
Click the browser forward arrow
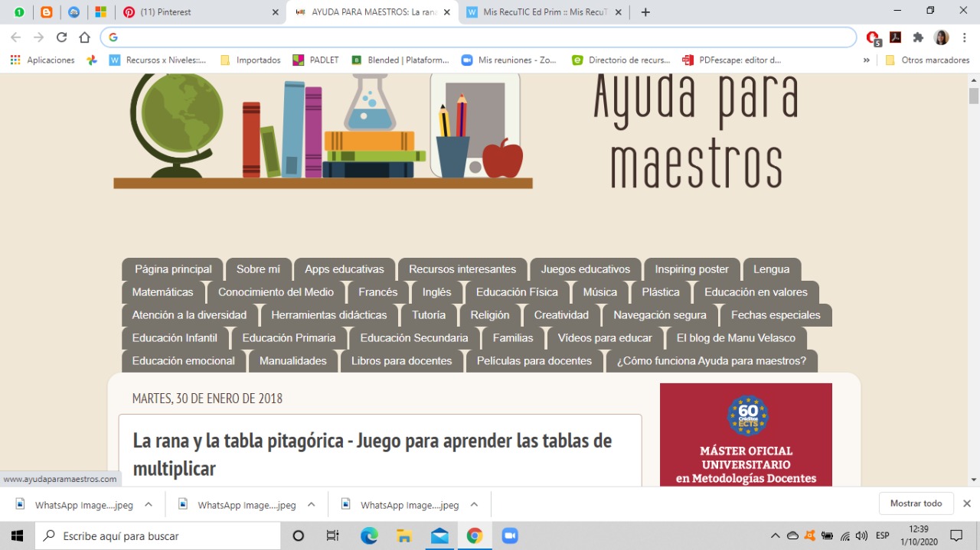[38, 37]
